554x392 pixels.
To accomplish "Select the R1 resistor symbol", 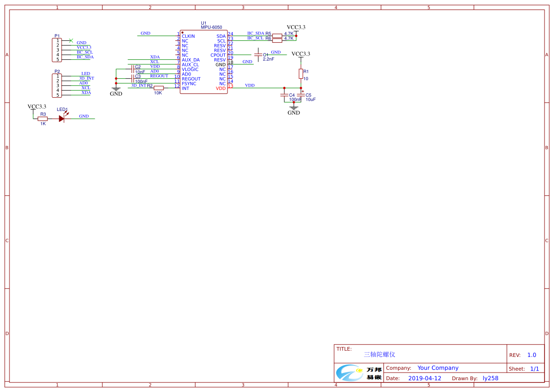I will coord(301,73).
